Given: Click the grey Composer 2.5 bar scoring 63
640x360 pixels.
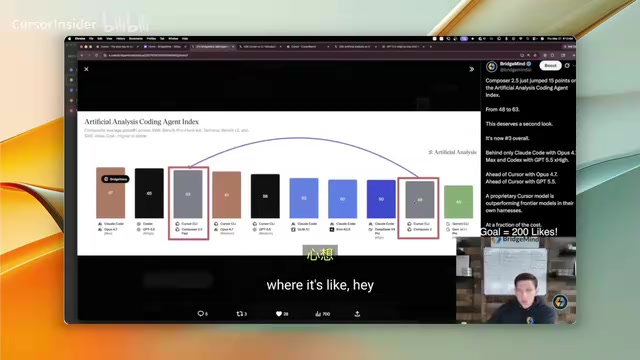Looking at the screenshot, I should (x=188, y=194).
